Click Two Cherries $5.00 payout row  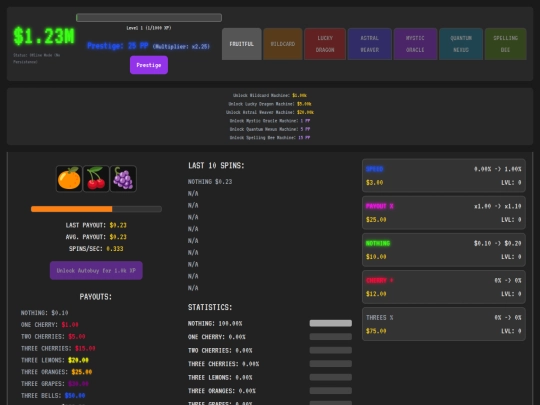[53, 336]
